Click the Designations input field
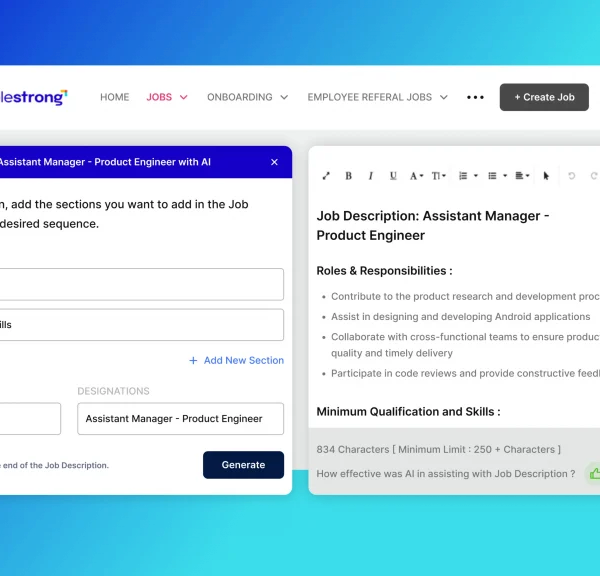 [x=180, y=419]
